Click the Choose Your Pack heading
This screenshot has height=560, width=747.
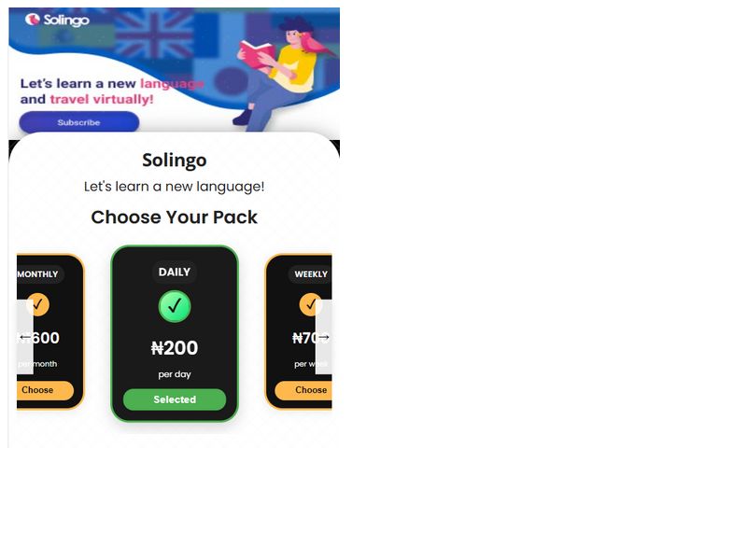coord(175,217)
